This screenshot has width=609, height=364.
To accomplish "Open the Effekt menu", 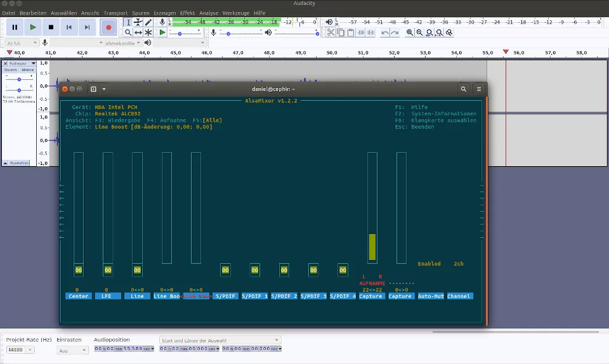I will point(187,13).
